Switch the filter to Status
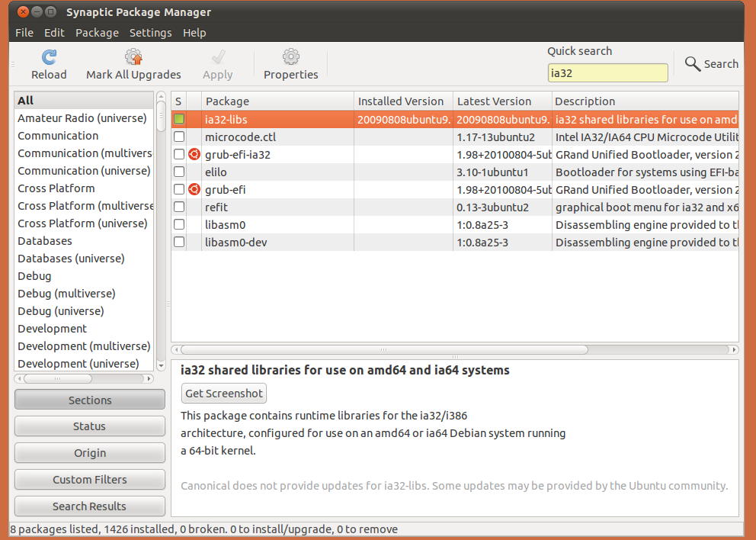 tap(90, 426)
